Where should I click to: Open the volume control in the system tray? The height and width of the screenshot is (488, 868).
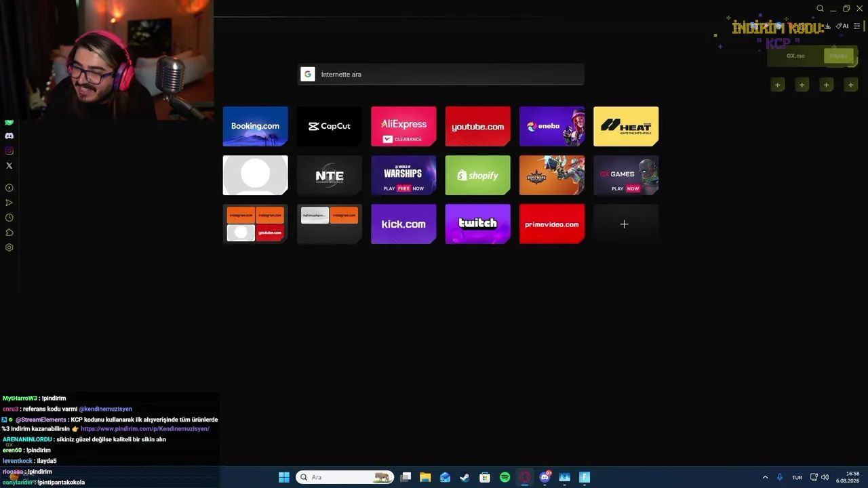(x=825, y=477)
